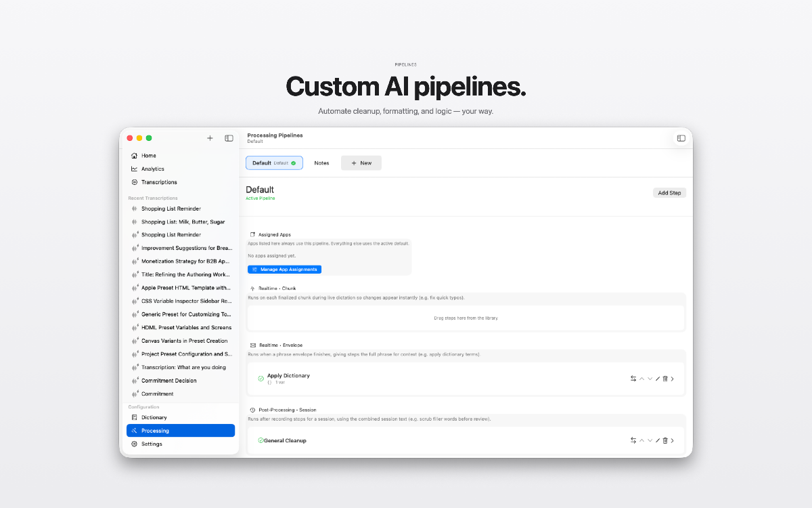
Task: Click the plus icon in the sidebar header
Action: 210,138
